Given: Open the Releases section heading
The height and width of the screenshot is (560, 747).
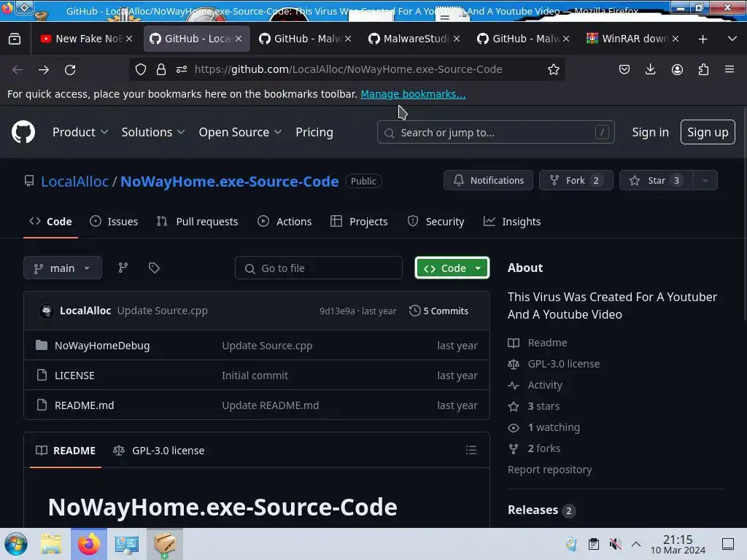Looking at the screenshot, I should click(x=533, y=510).
